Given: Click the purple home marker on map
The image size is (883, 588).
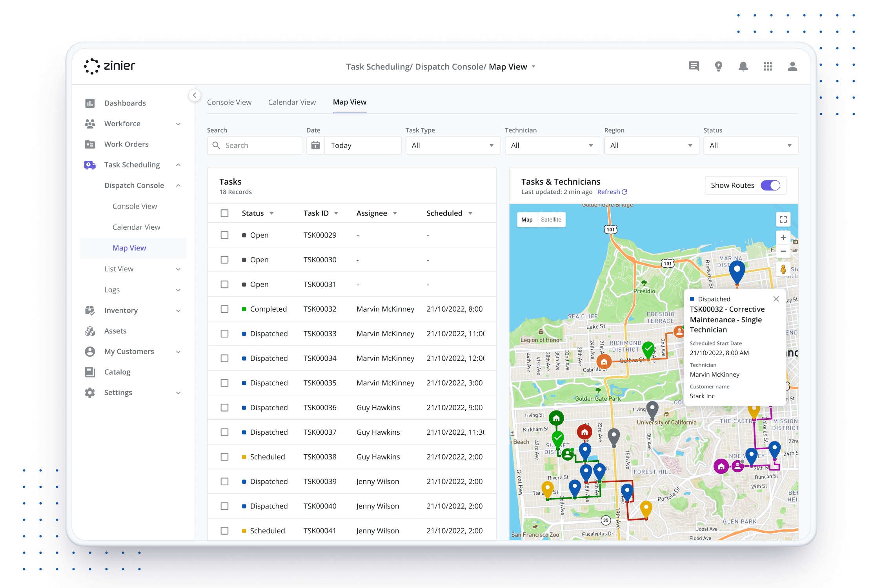Looking at the screenshot, I should click(721, 466).
